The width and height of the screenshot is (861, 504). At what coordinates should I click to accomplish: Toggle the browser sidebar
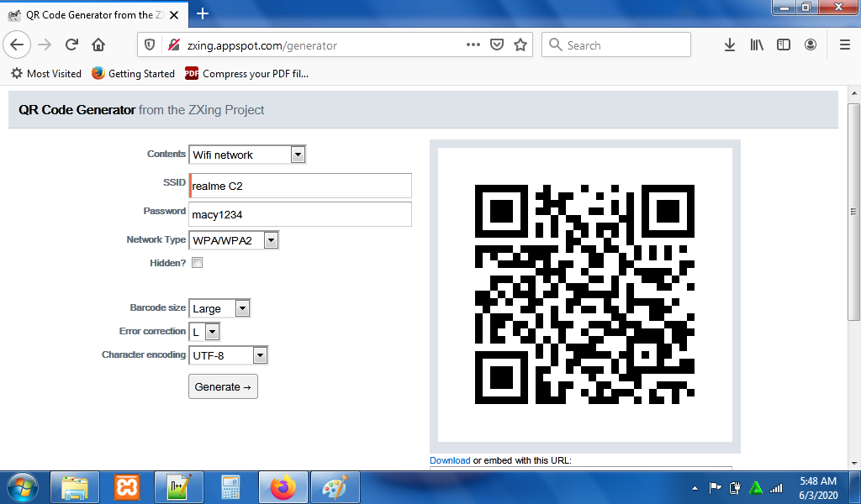pos(783,45)
